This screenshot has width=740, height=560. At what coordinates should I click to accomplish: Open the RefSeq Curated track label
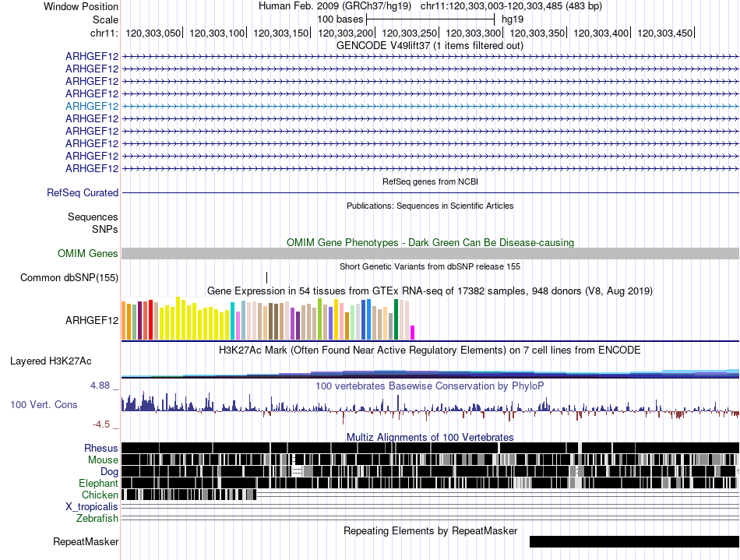[x=83, y=192]
